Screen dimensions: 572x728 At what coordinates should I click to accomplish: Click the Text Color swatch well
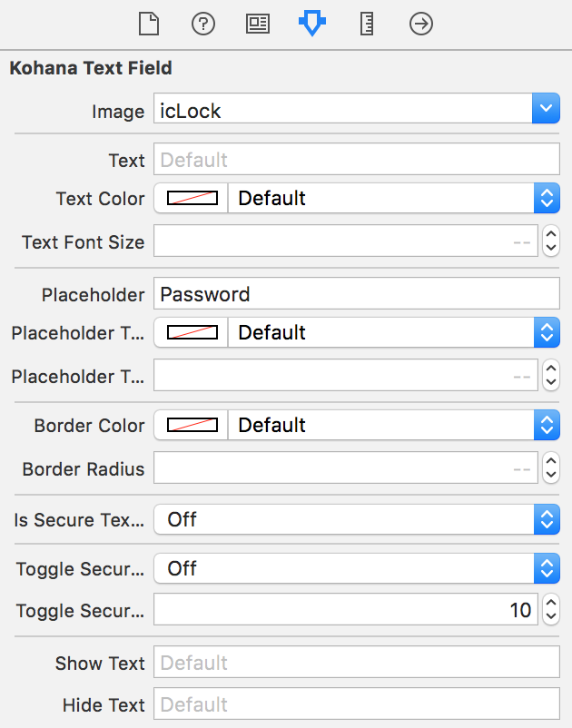click(192, 198)
